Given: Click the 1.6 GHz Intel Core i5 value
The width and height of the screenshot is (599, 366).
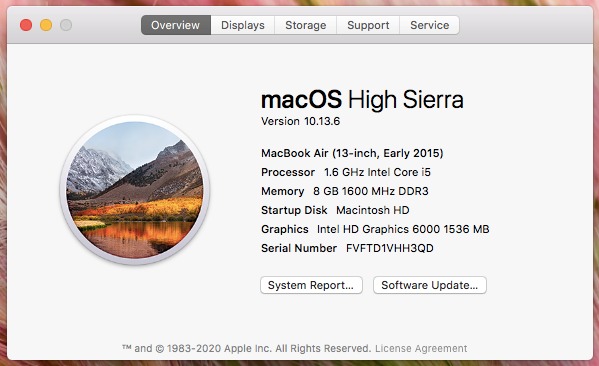Looking at the screenshot, I should 377,172.
